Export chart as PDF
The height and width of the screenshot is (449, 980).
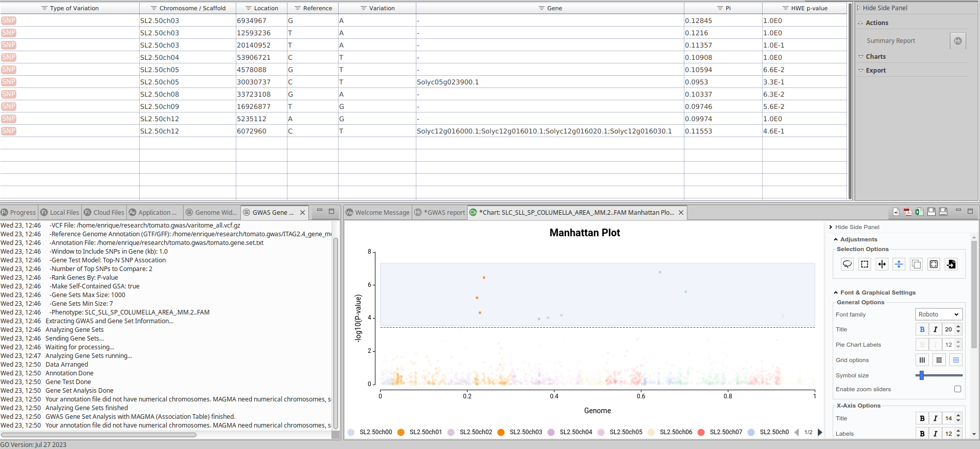[x=907, y=212]
